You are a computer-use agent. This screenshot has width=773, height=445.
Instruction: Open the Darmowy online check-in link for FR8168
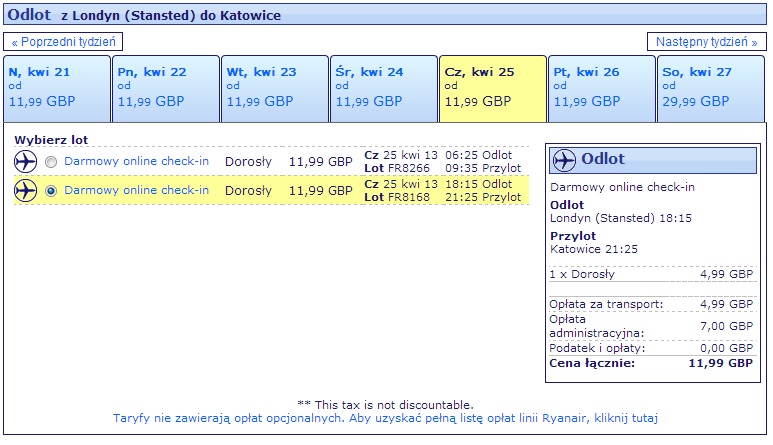[137, 190]
